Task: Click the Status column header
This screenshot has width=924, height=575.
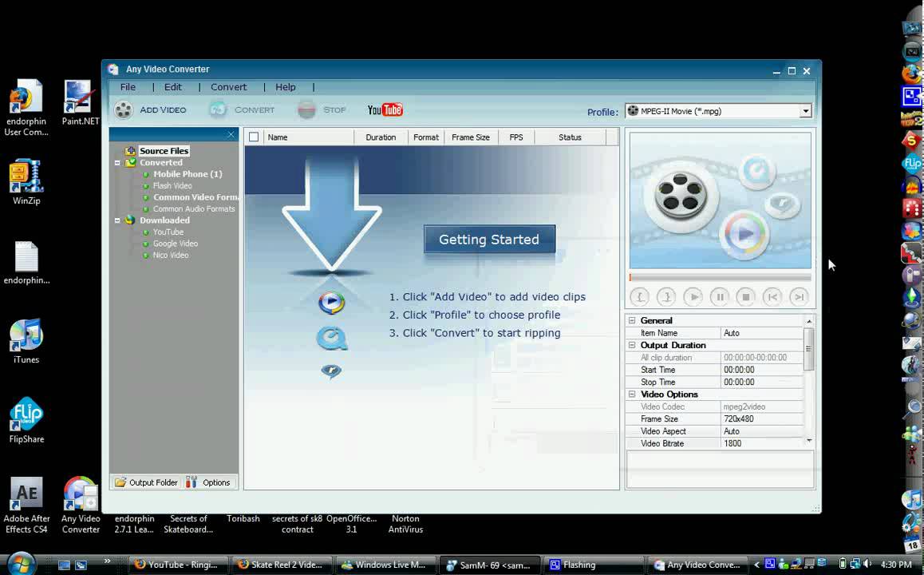Action: 570,137
